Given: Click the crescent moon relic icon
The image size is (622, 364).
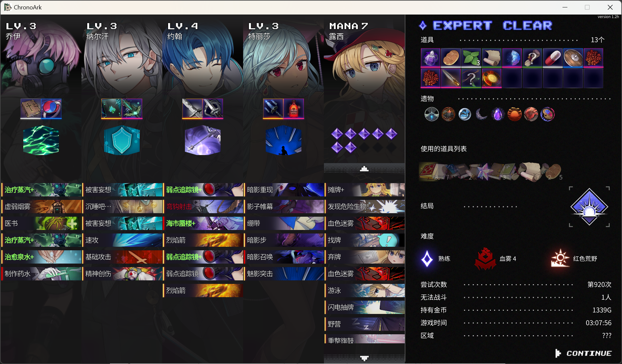Looking at the screenshot, I should [x=481, y=114].
